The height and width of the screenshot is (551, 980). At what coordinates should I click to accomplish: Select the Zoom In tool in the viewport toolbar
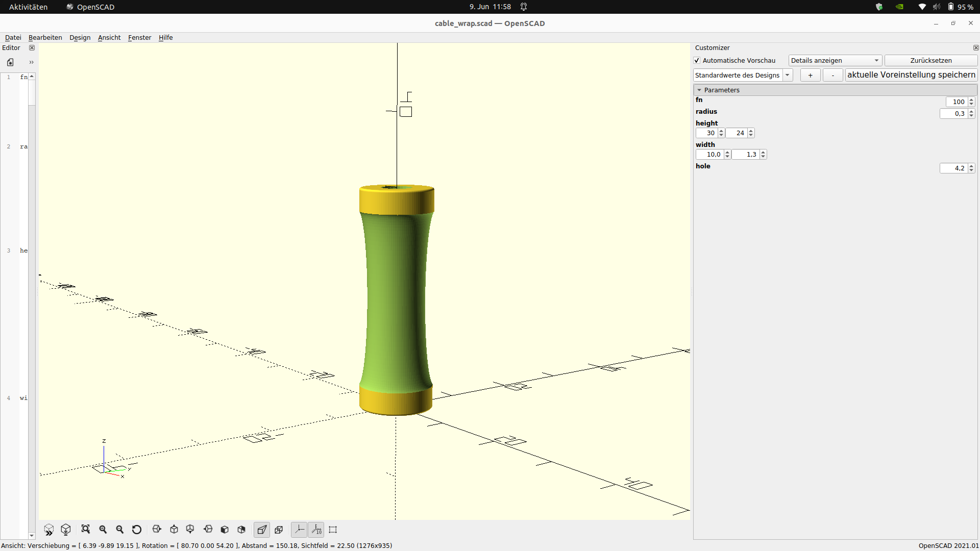click(x=103, y=530)
